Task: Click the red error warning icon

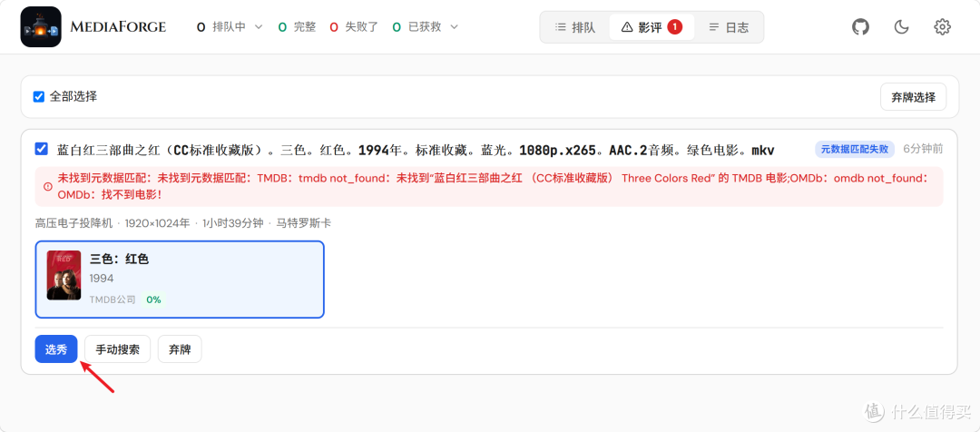Action: click(47, 186)
